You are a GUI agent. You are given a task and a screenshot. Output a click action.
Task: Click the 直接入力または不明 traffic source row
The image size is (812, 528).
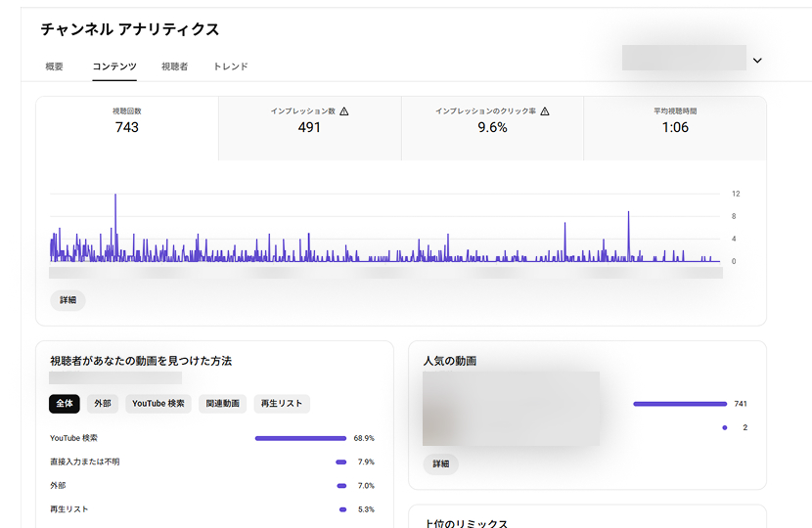[x=211, y=462]
